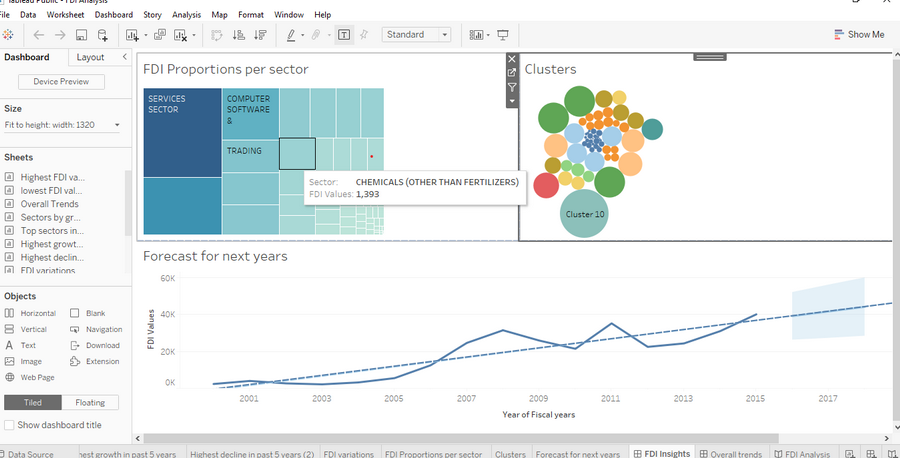Image resolution: width=900 pixels, height=458 pixels.
Task: Open the Show Me panel
Action: (x=859, y=34)
